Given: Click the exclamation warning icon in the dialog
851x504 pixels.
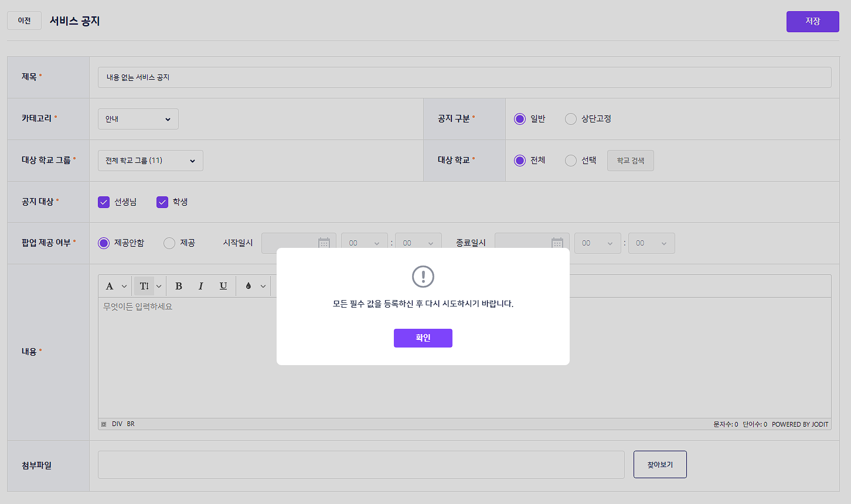Looking at the screenshot, I should [x=423, y=276].
